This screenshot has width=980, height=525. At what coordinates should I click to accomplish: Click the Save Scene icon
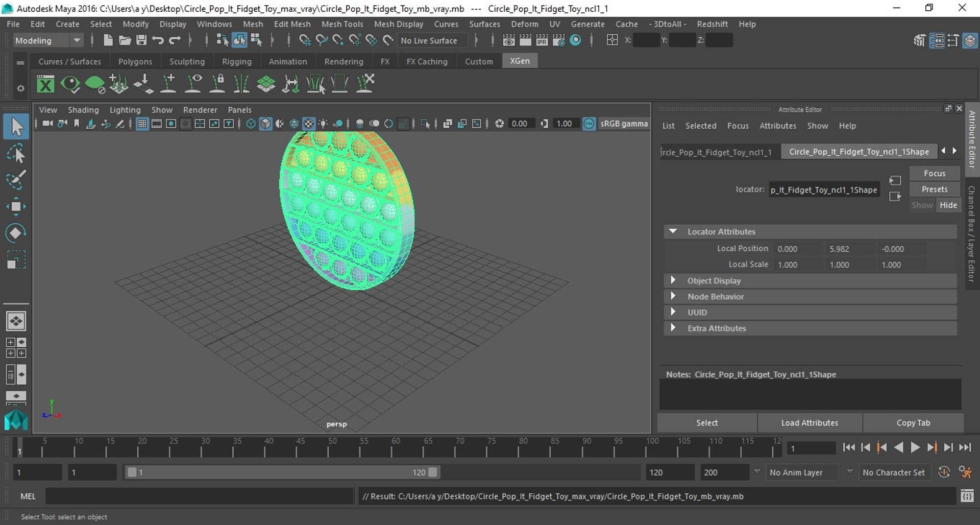pos(141,40)
